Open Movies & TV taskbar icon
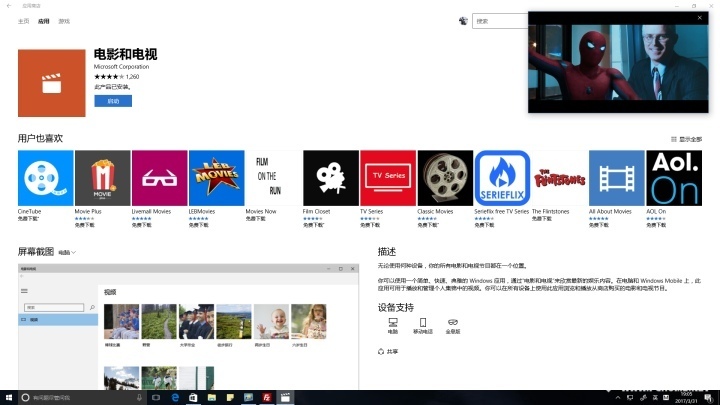 point(285,398)
